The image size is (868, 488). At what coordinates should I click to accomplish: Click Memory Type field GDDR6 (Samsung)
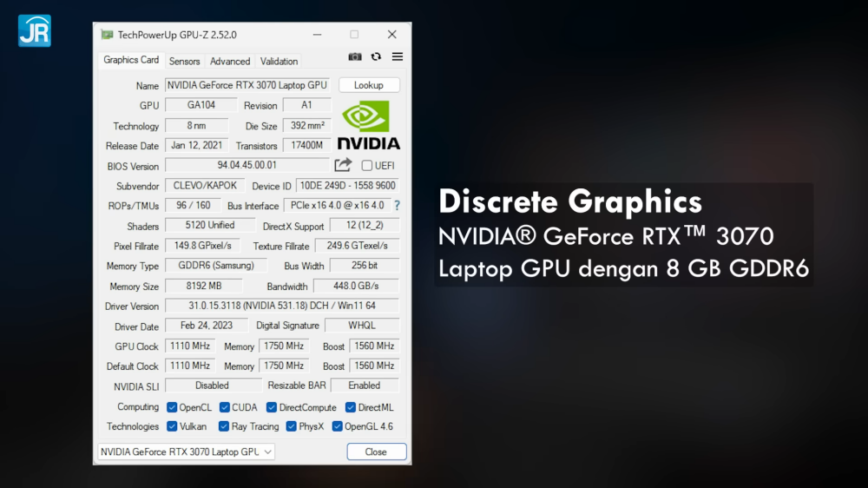[216, 266]
